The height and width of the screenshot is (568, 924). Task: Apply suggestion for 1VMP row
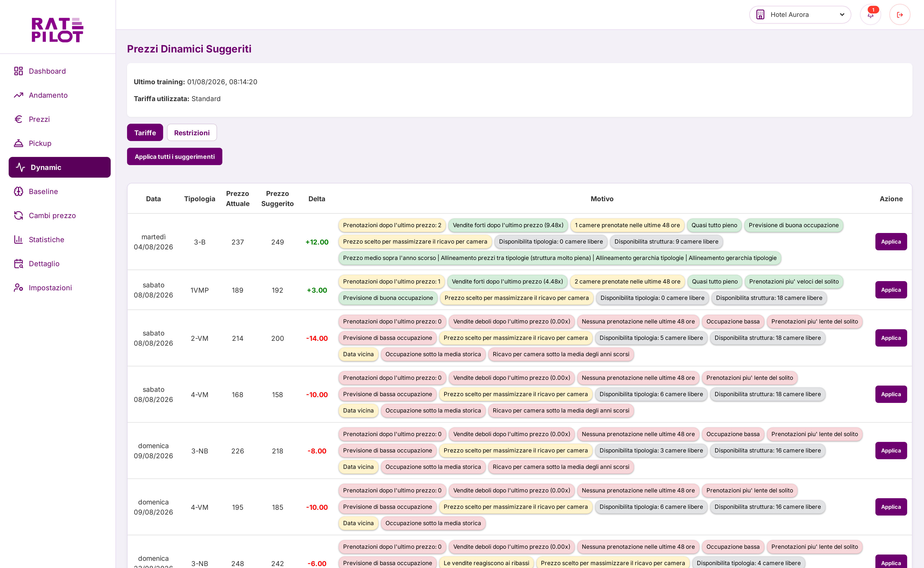pos(891,290)
